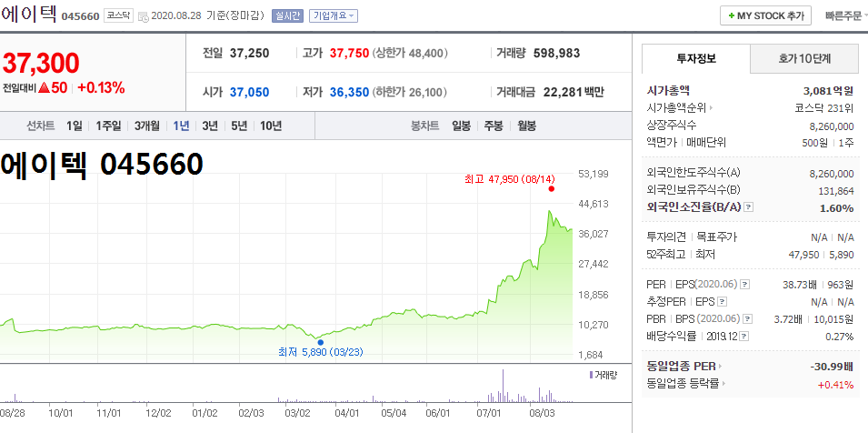The height and width of the screenshot is (433, 868).
Task: Click the 52주최고 value 47,950
Action: (803, 255)
